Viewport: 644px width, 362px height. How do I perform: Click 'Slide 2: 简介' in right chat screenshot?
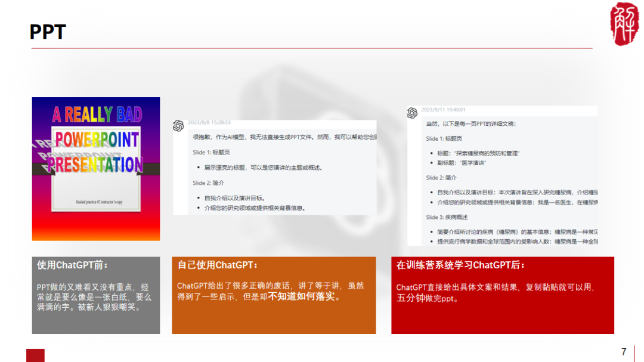pos(441,178)
